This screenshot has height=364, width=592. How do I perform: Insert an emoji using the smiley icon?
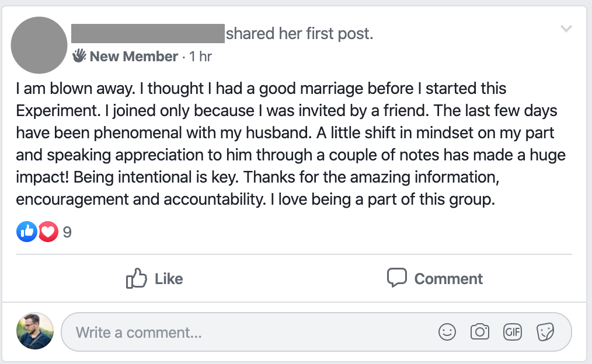pos(447,332)
